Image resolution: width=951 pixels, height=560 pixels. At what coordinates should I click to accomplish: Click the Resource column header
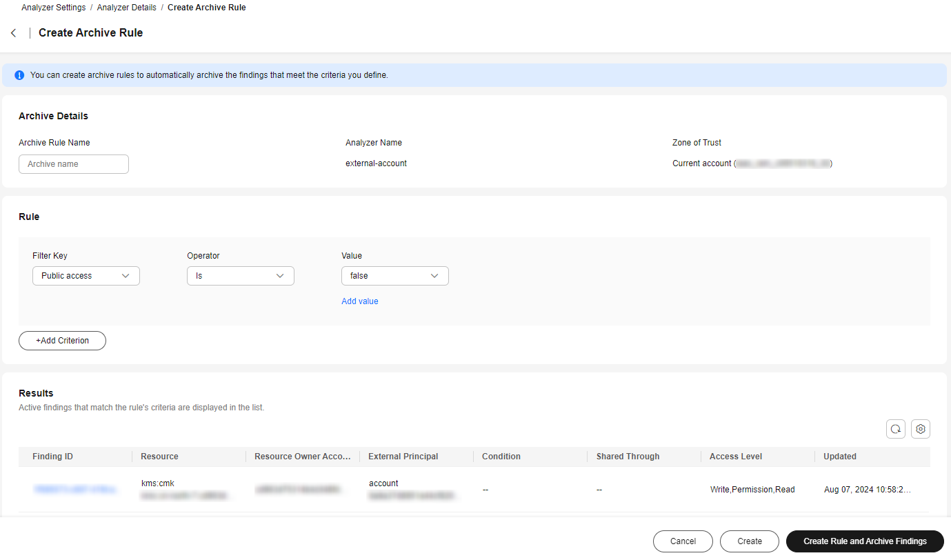(159, 457)
